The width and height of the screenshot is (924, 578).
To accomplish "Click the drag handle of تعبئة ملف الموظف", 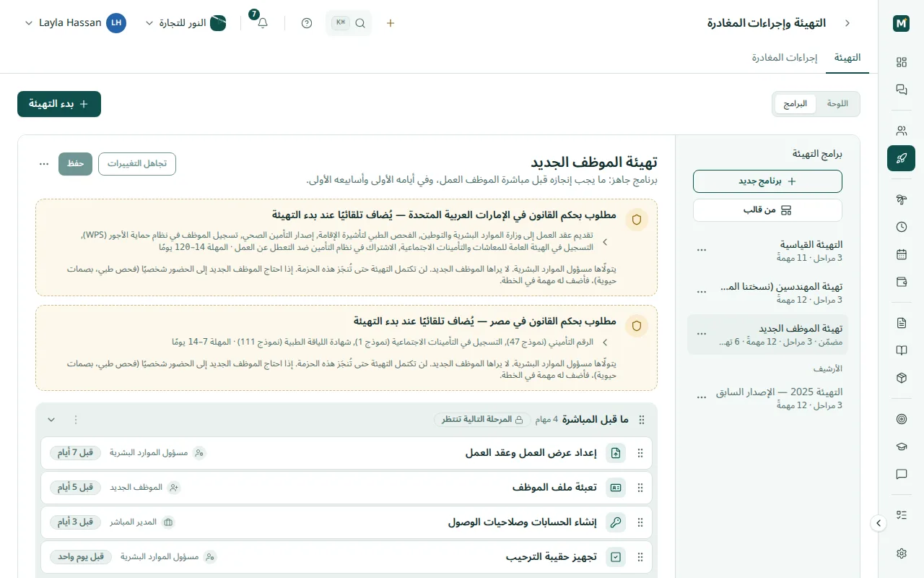I will (x=640, y=488).
